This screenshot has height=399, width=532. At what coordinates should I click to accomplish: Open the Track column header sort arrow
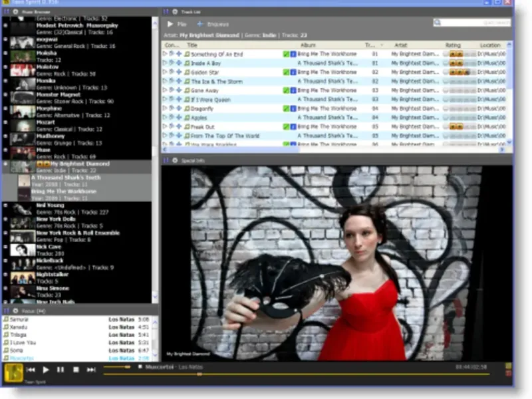point(382,45)
